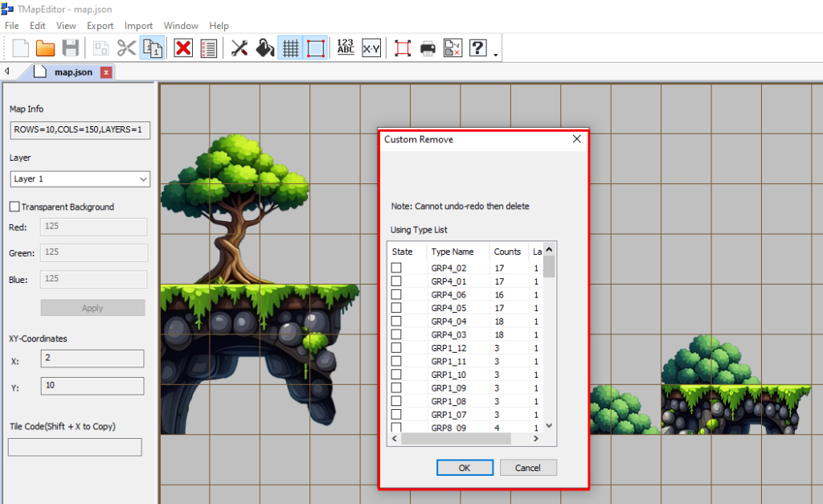Check the GRP4_02 state checkbox
The width and height of the screenshot is (823, 504).
[396, 268]
